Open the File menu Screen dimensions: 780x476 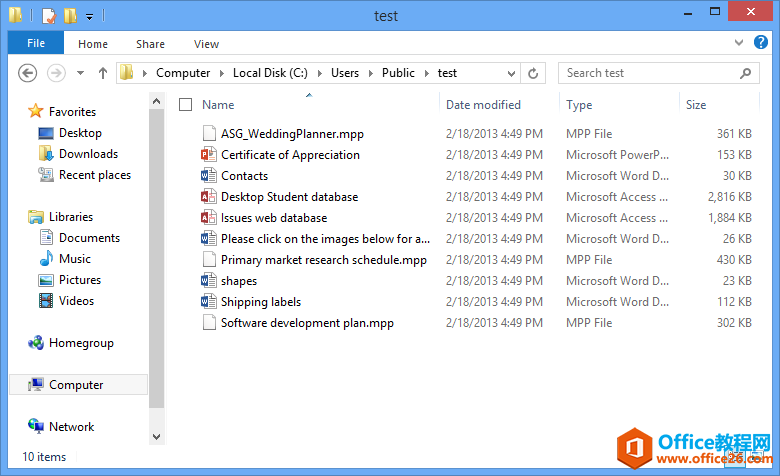36,43
